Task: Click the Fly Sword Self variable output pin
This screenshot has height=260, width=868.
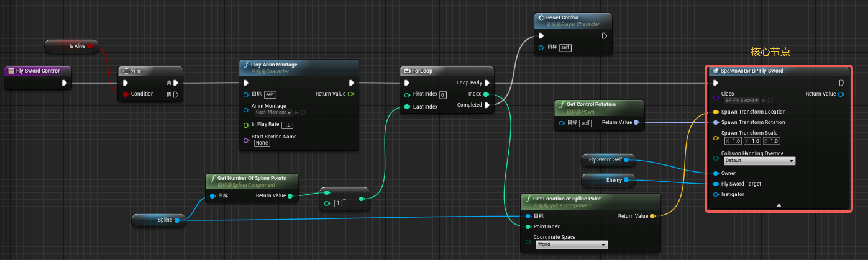Action: coord(626,159)
